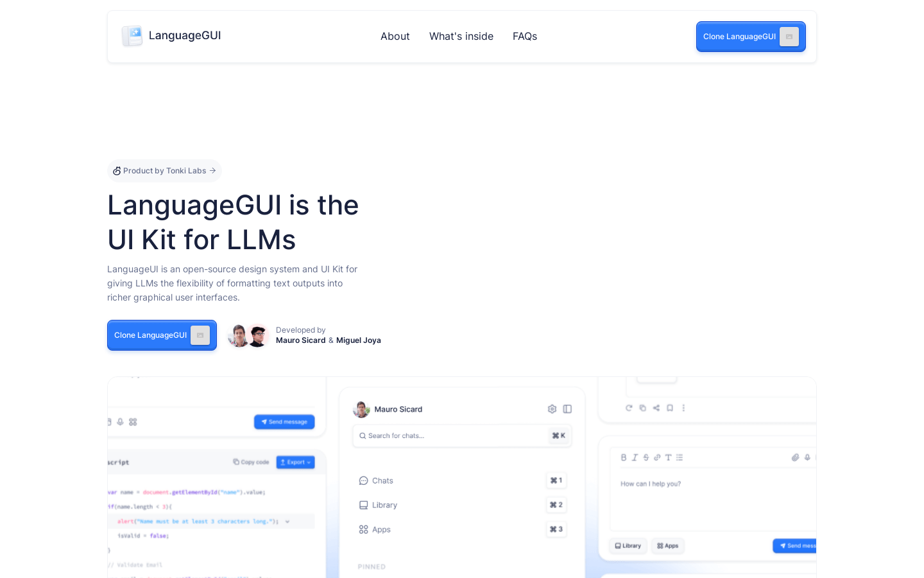Viewport: 924px width, 578px height.
Task: Click the ⌘2 shortcut badge
Action: (556, 505)
